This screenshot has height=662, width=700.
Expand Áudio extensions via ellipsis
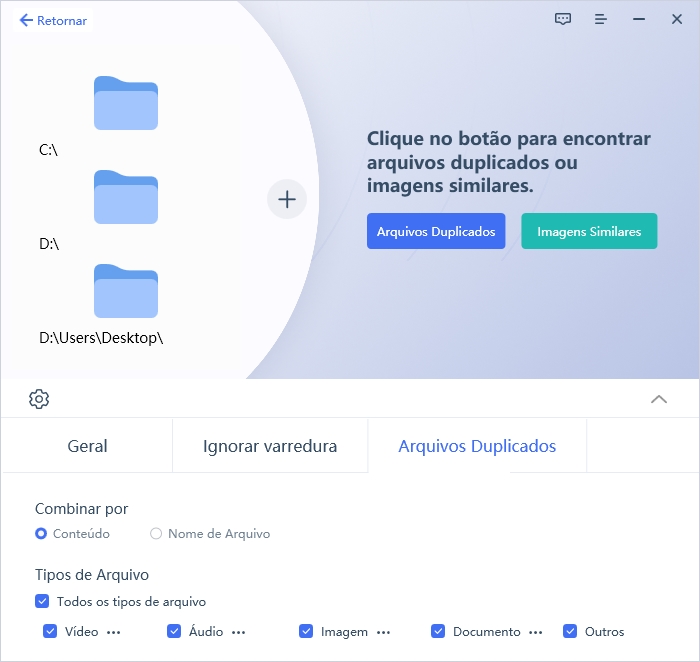pos(238,632)
